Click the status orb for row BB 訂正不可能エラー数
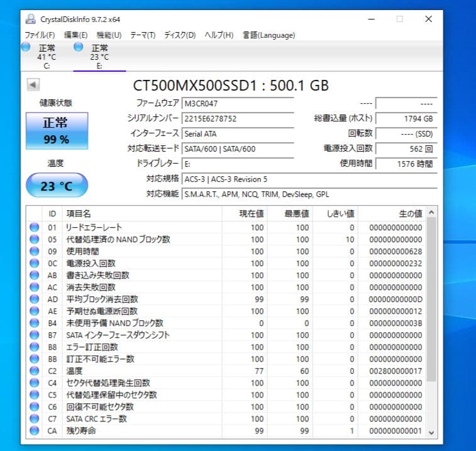Screen dimensions: 476x451 pyautogui.click(x=35, y=359)
